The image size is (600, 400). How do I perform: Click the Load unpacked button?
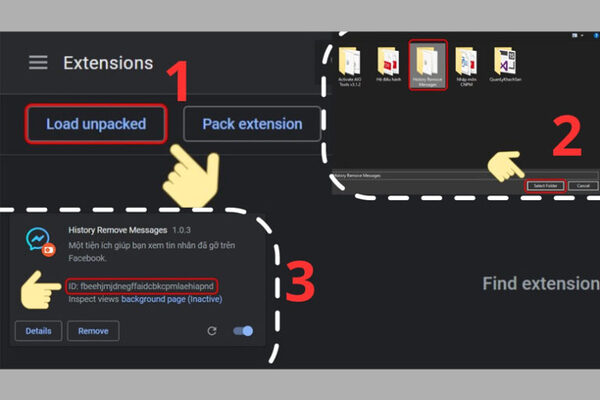pos(96,124)
